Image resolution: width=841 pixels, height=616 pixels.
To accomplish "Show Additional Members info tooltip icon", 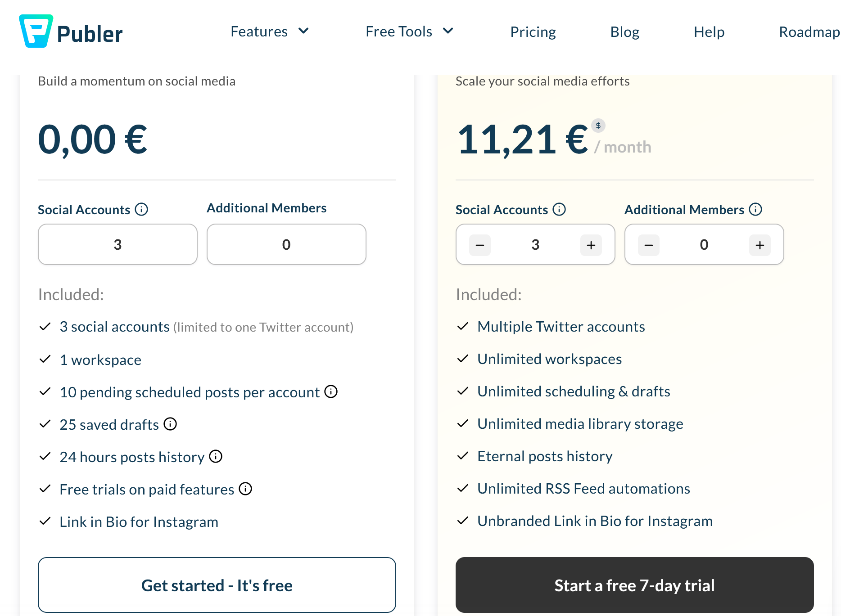I will 755,209.
